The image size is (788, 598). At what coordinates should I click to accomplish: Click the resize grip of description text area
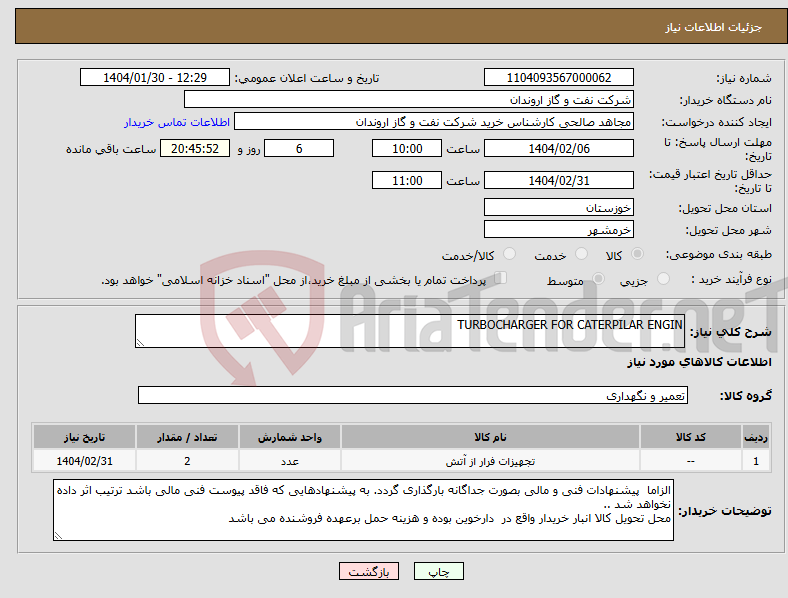pyautogui.click(x=140, y=343)
